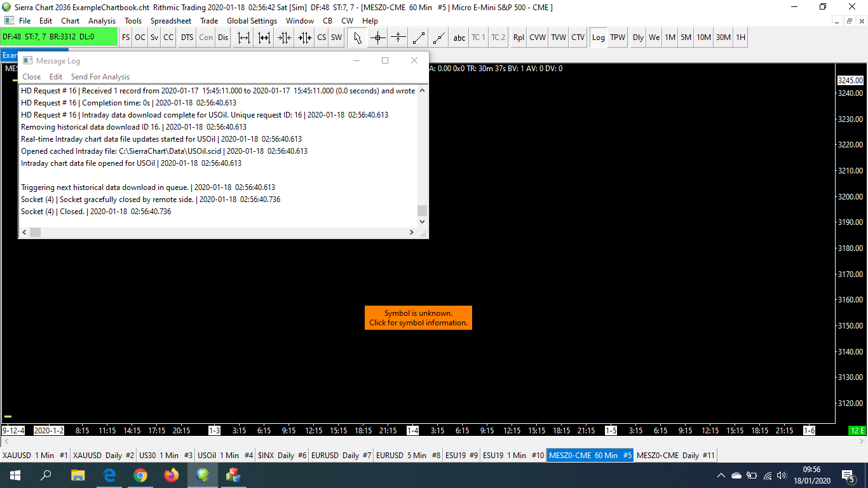Switch to XAUUSD Daily #2 tab
The height and width of the screenshot is (488, 868).
coord(103,456)
